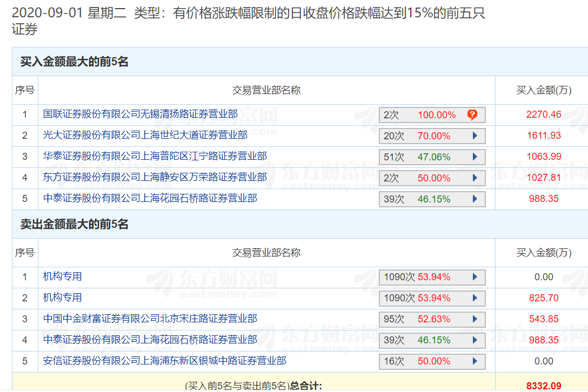The image size is (588, 392).
Task: Expand arrow in sell-list 中泰证券 39次 box
Action: click(475, 340)
